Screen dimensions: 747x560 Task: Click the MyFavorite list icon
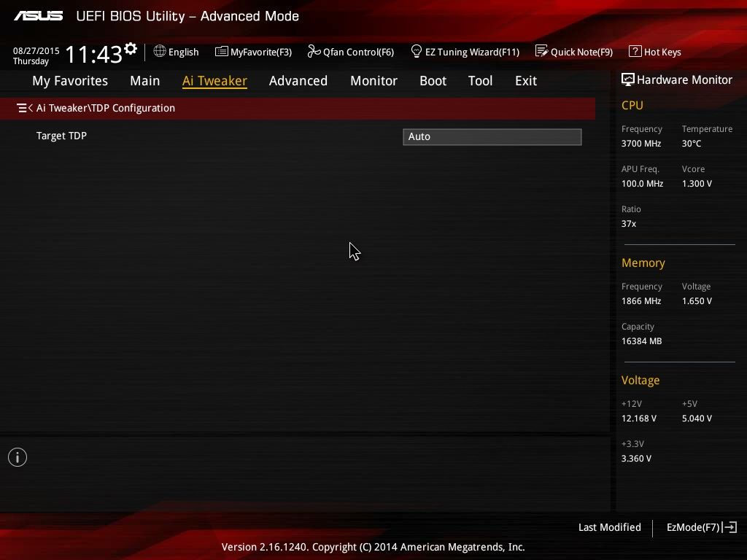(222, 52)
